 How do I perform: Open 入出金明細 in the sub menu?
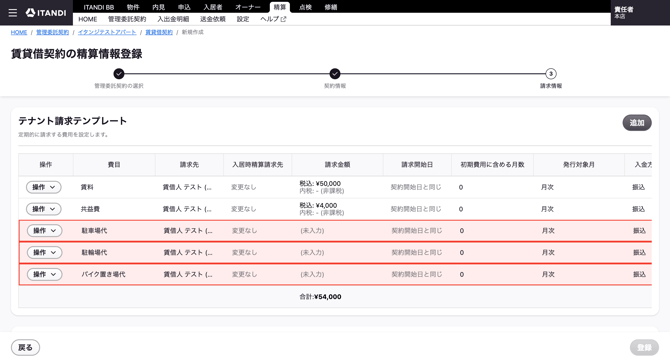[173, 19]
